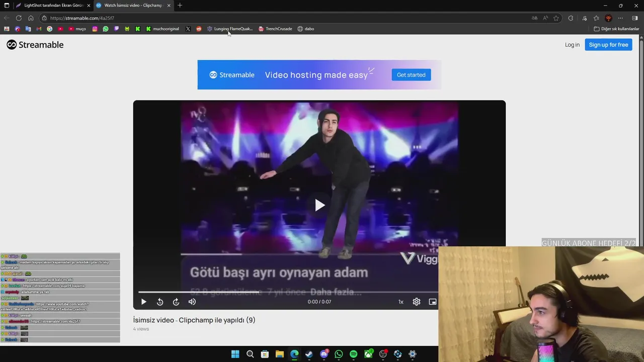Open the Gmail bookmark

pyautogui.click(x=39, y=29)
